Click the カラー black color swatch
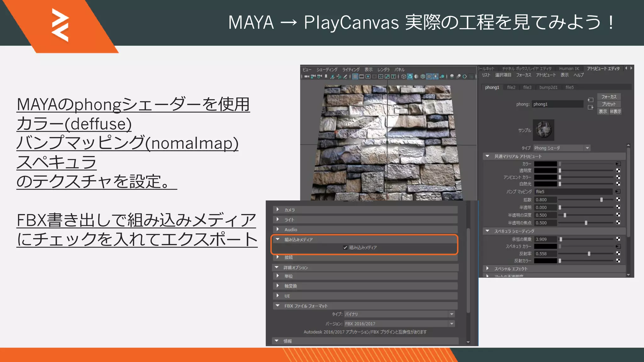Viewport: 644px width, 362px height. [546, 164]
